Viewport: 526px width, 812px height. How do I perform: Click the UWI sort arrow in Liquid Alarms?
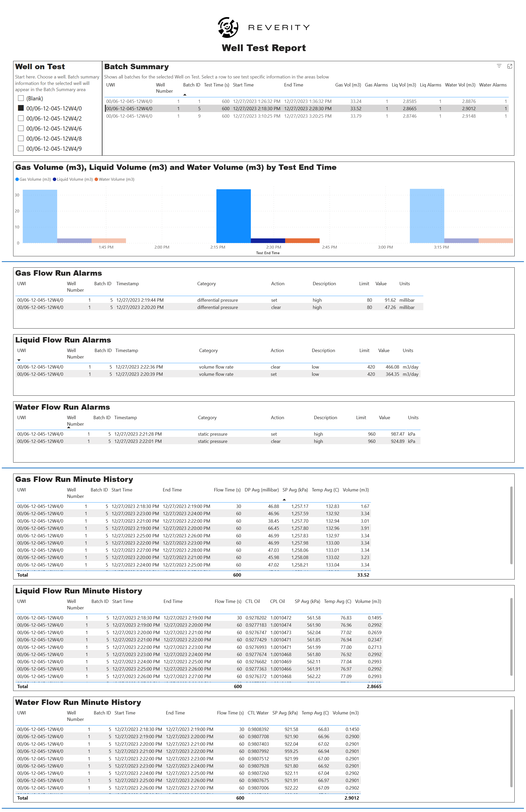click(x=19, y=360)
